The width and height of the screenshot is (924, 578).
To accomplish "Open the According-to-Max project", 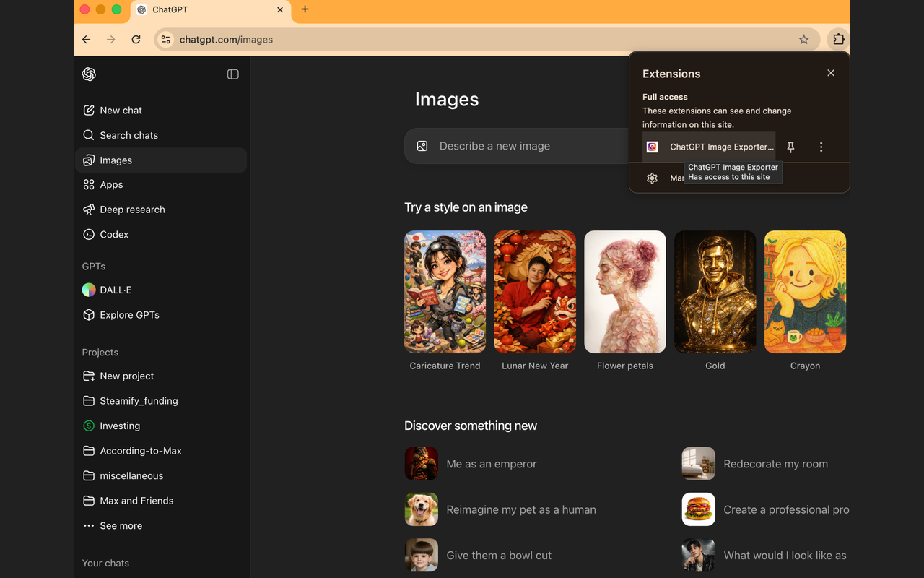I will (161, 451).
